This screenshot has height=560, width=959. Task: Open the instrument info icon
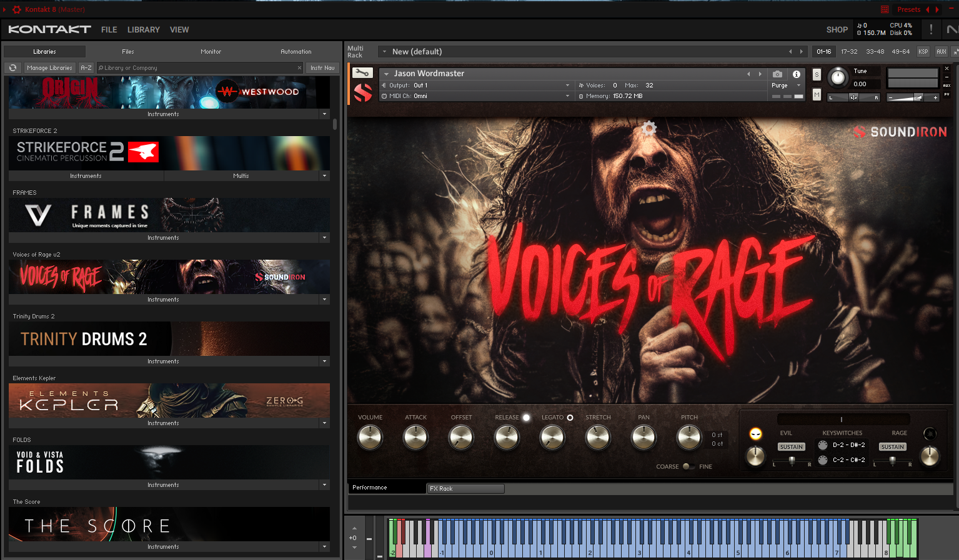[x=797, y=74]
